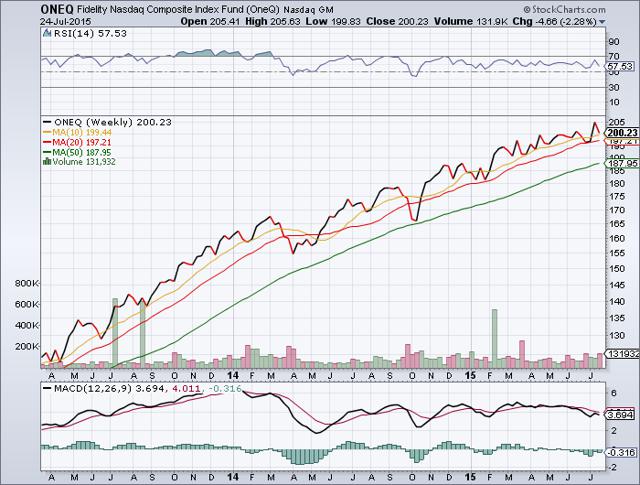Viewport: 640px width, 485px height.
Task: Click the MACD(12,26,9) 3.694 label
Action: (x=109, y=389)
